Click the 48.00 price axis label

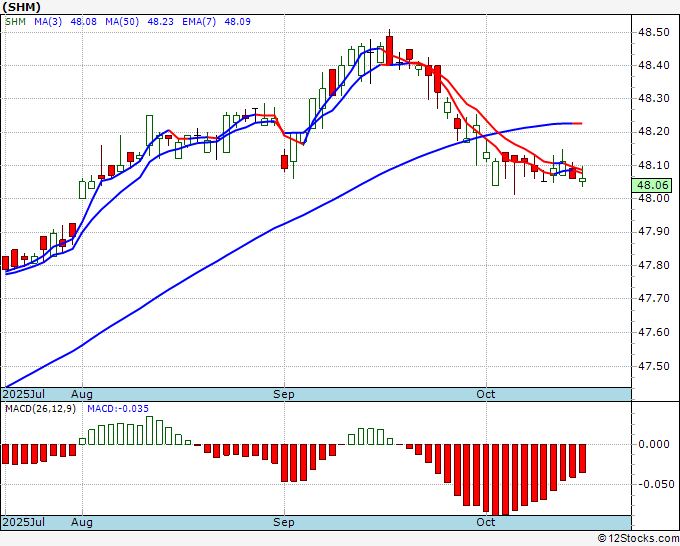coord(654,198)
